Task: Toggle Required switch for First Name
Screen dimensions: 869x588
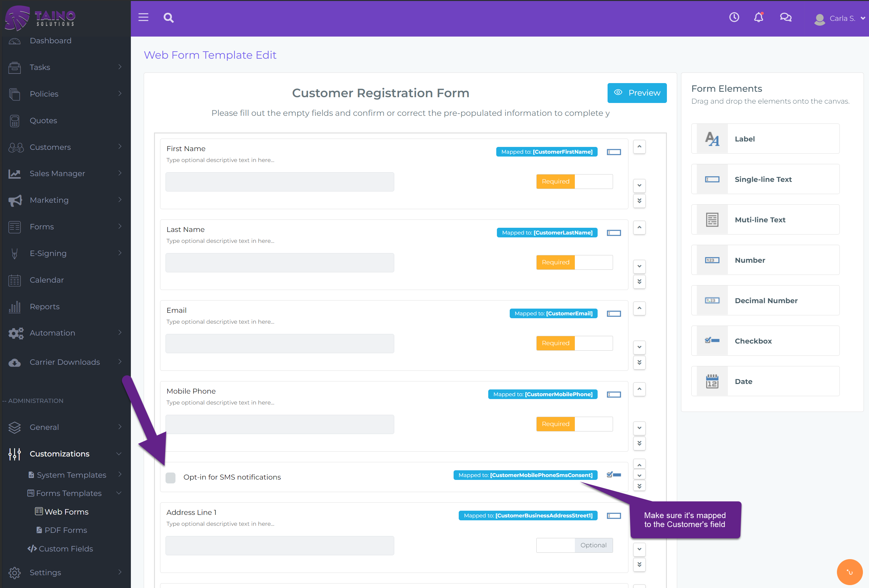Action: tap(574, 182)
